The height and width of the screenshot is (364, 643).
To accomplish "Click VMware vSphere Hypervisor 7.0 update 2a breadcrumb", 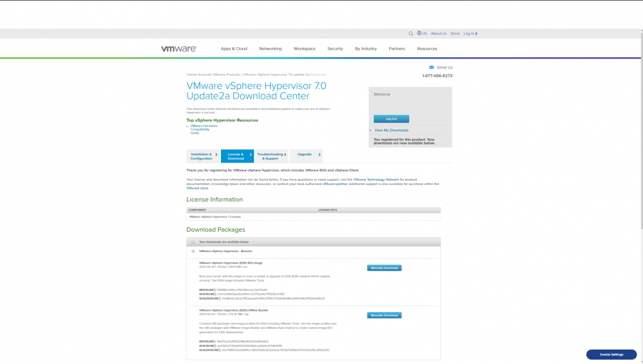I will [276, 75].
